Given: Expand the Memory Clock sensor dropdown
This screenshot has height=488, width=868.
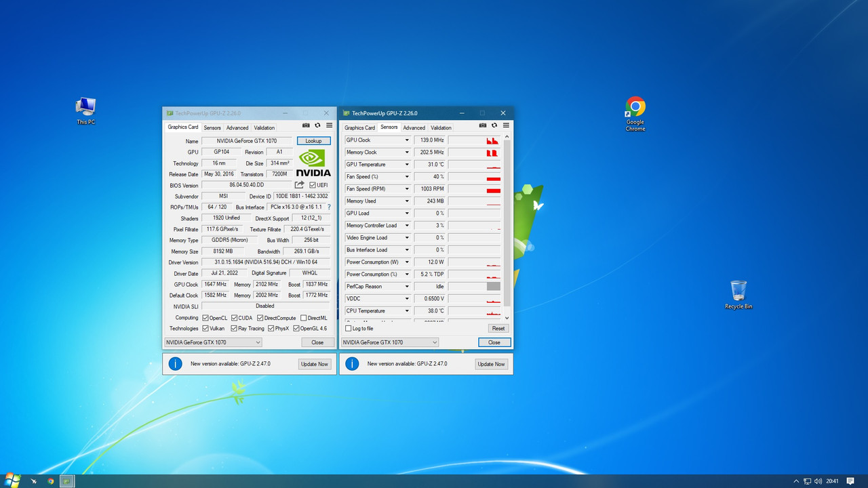Looking at the screenshot, I should pyautogui.click(x=407, y=152).
